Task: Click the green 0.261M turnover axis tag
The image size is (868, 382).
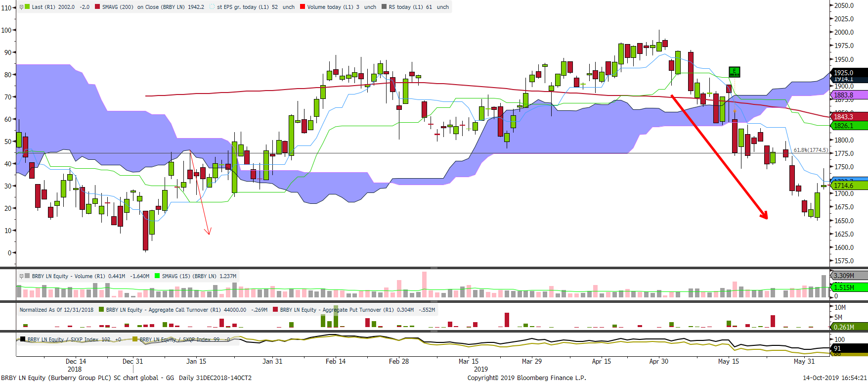Action: point(849,327)
